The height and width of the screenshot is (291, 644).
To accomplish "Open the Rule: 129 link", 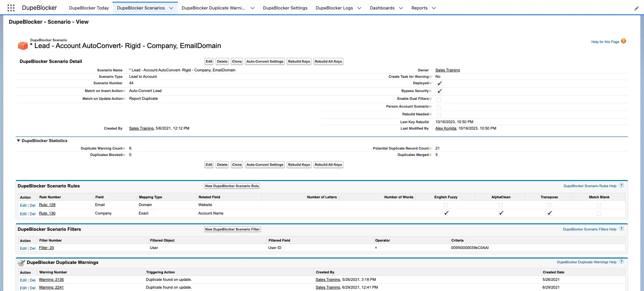I will (x=47, y=205).
